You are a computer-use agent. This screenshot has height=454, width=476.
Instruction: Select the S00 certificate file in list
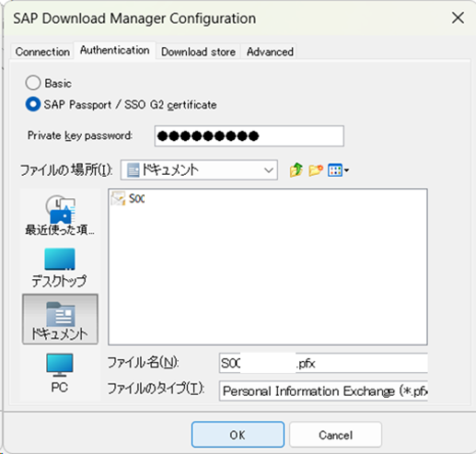[x=128, y=199]
